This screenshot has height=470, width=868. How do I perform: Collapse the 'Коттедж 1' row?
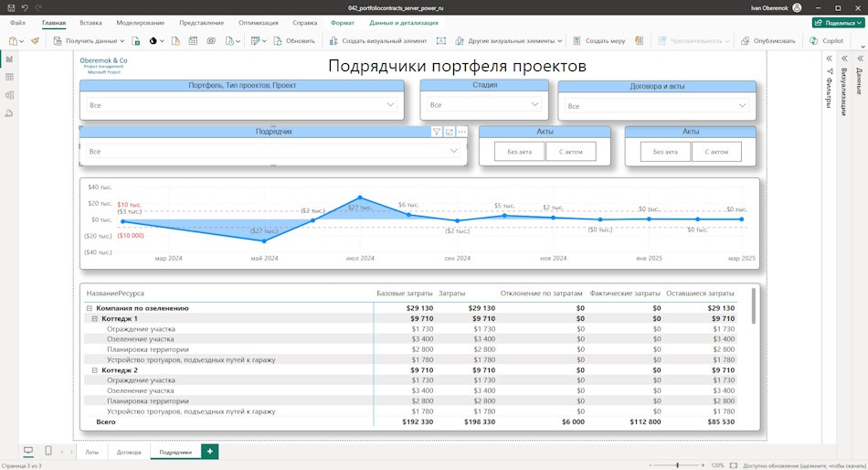pyautogui.click(x=95, y=319)
